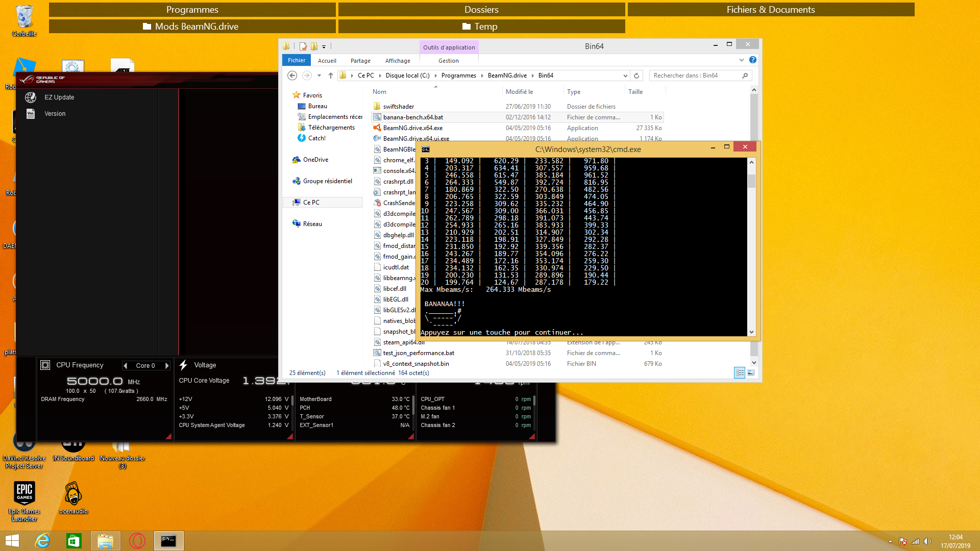980x551 pixels.
Task: Open the Affichage ribbon tab
Action: [398, 61]
